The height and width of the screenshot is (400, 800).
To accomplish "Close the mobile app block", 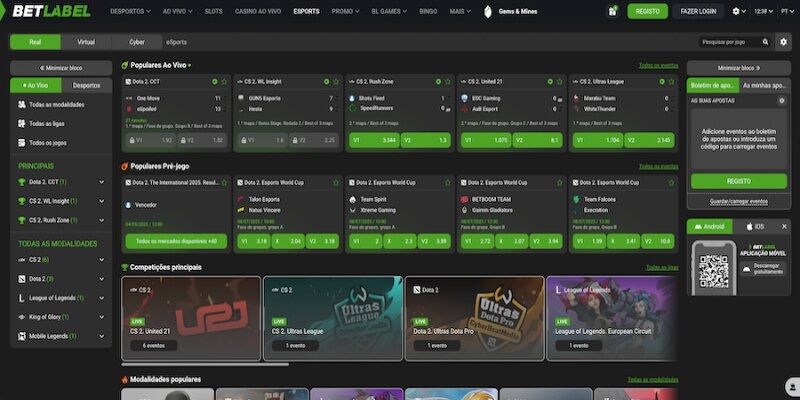I will pyautogui.click(x=784, y=227).
